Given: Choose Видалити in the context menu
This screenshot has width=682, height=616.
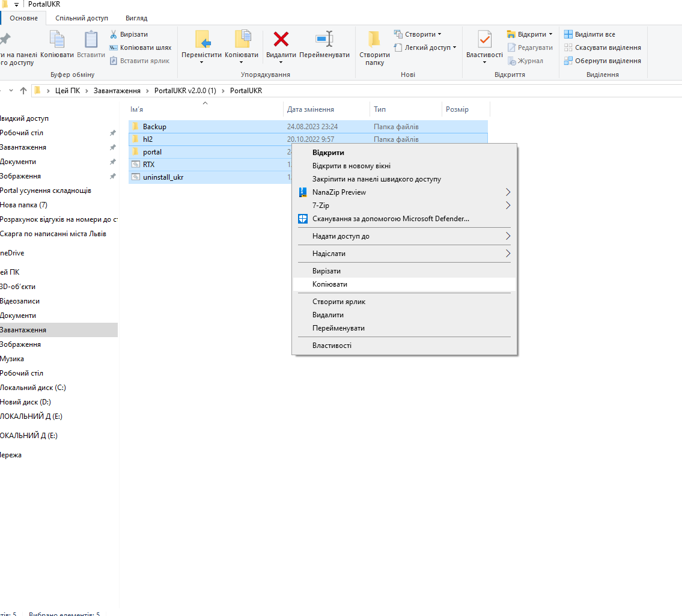Looking at the screenshot, I should 404,315.
